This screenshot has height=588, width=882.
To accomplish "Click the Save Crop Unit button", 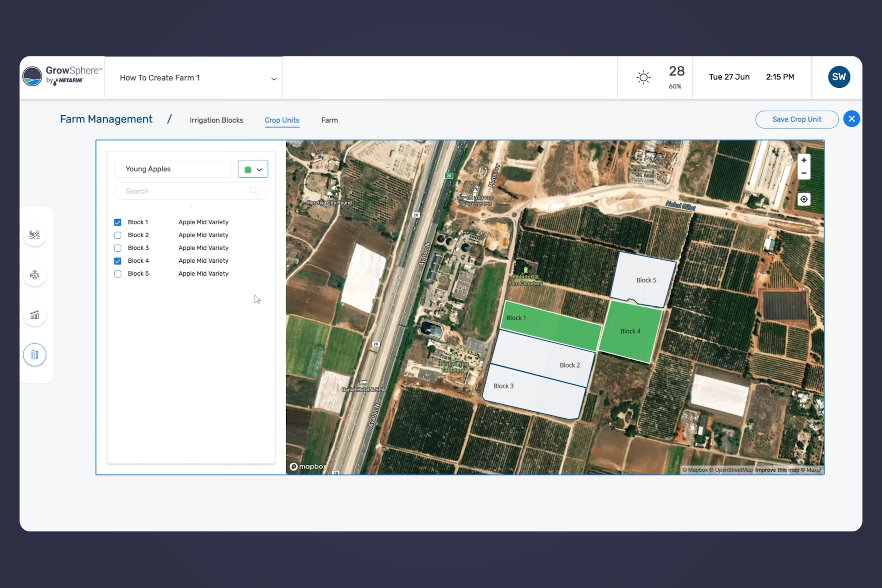I will tap(797, 119).
